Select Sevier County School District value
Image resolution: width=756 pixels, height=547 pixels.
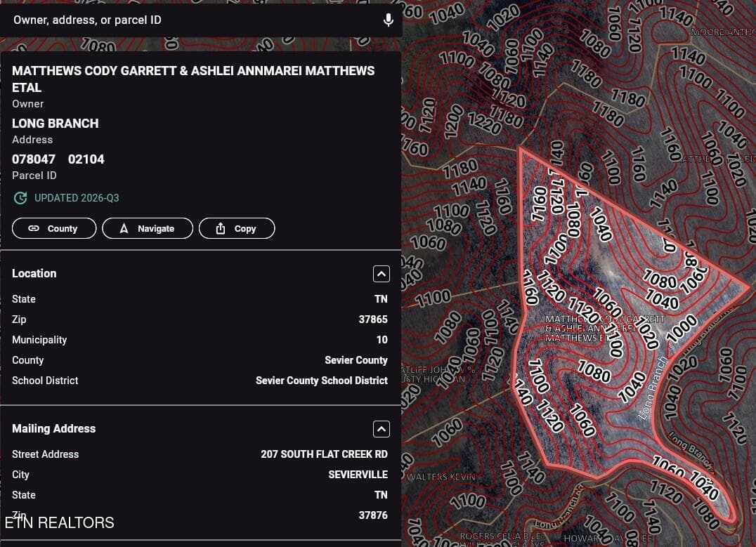[x=322, y=381]
